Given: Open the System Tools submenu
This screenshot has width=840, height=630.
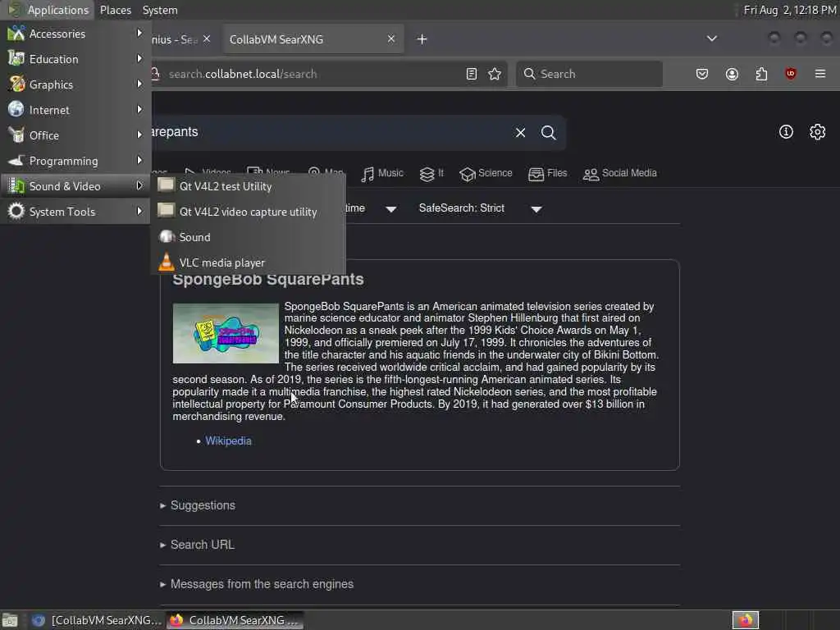Looking at the screenshot, I should (75, 212).
